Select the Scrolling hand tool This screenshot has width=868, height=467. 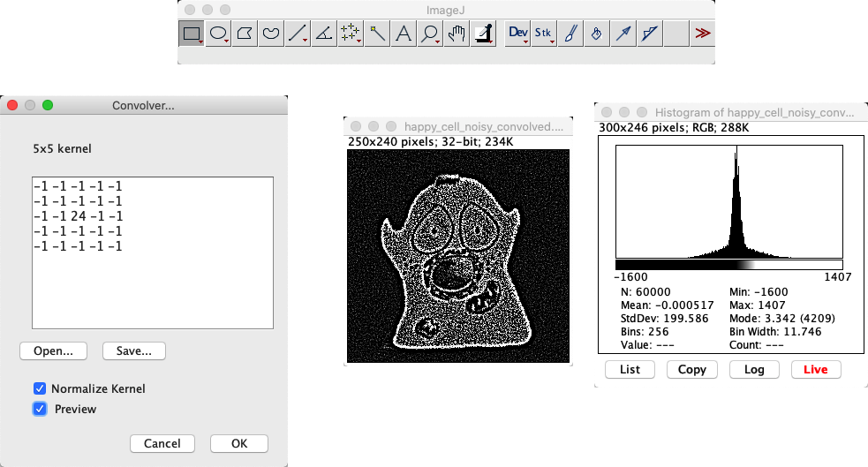point(457,34)
